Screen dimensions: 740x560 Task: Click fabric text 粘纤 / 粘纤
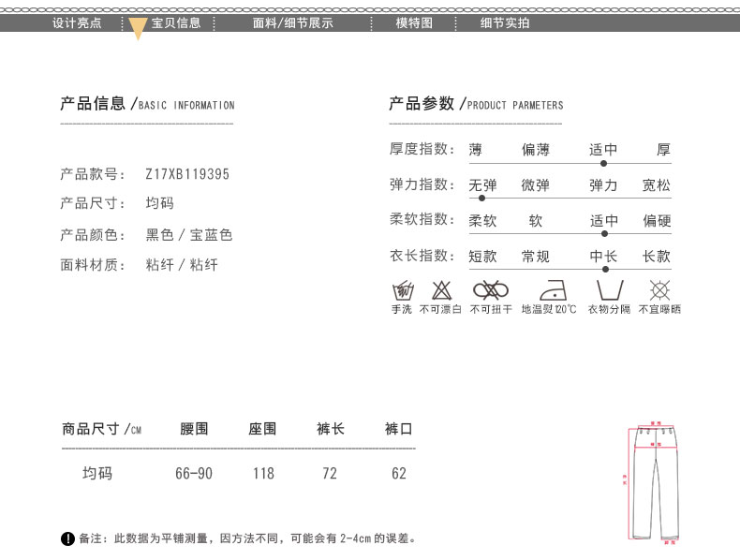pyautogui.click(x=182, y=265)
